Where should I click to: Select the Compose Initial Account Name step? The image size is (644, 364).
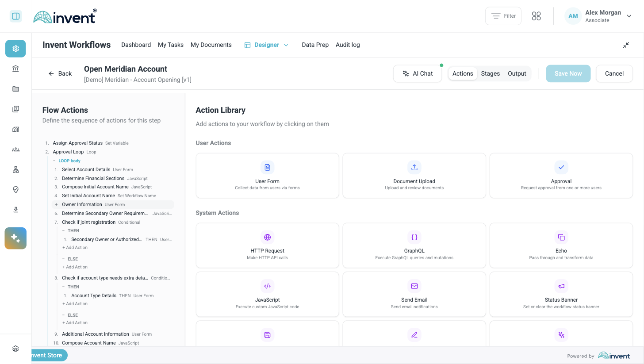(x=95, y=187)
